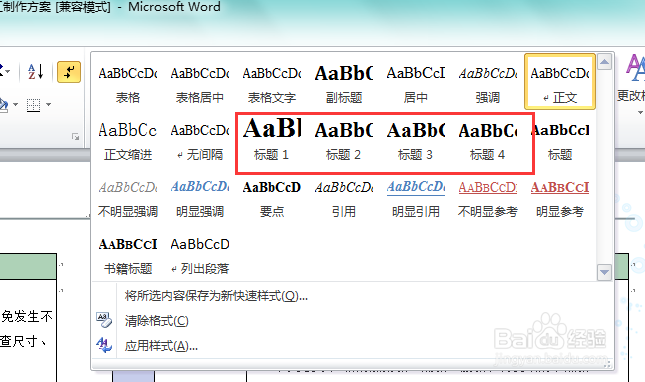Choose 将所选内容保存为新快速样式(Q)...
Image resolution: width=645 pixels, height=382 pixels.
216,296
